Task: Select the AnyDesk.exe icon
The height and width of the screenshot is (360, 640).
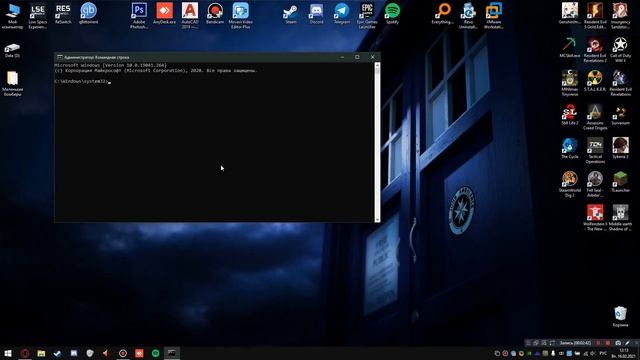Action: (x=164, y=13)
